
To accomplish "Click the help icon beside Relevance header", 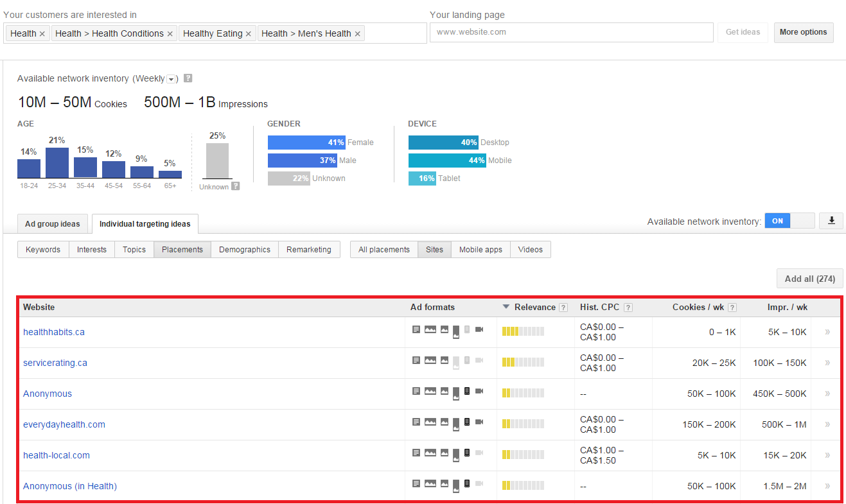I will pos(563,308).
